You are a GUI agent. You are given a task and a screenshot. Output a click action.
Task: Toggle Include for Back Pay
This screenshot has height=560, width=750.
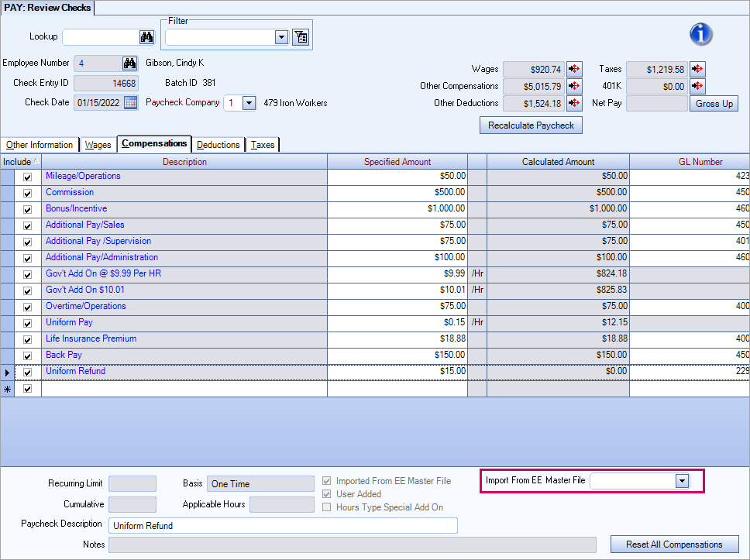[x=28, y=356]
